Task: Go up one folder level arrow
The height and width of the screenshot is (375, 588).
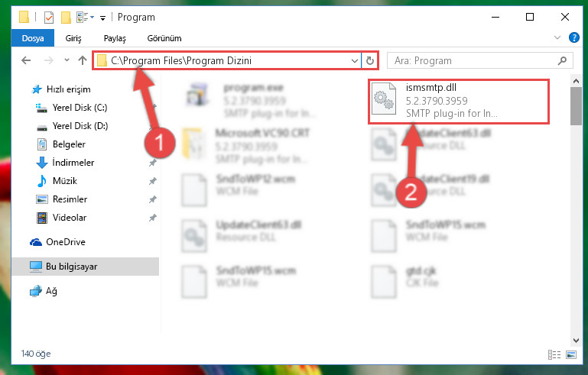Action: (x=83, y=60)
